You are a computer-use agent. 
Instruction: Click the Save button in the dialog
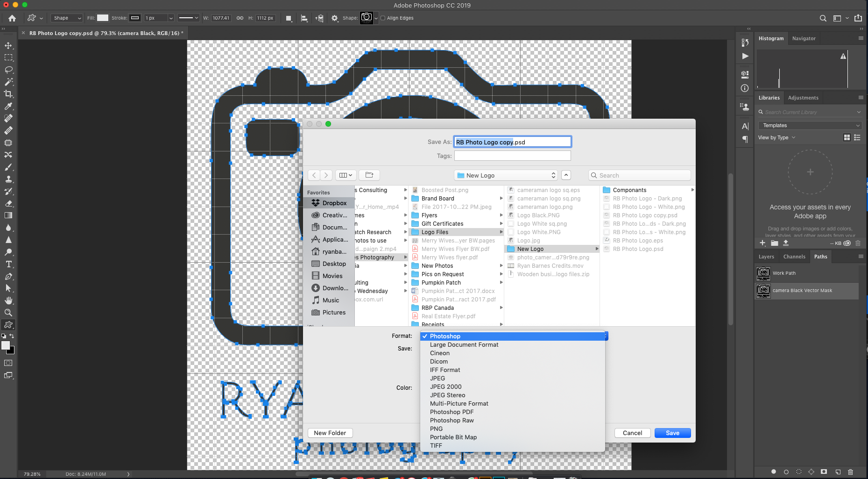(x=672, y=433)
